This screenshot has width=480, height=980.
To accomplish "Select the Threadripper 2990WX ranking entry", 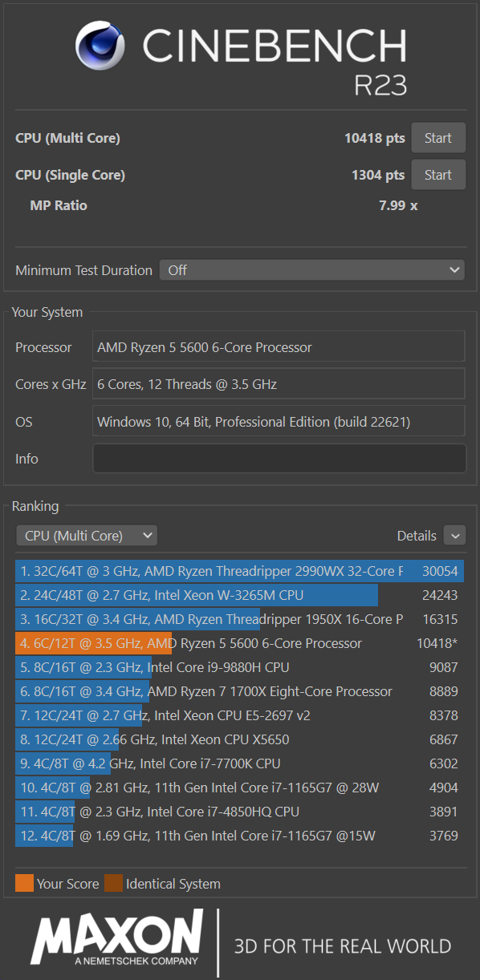I will tap(239, 571).
